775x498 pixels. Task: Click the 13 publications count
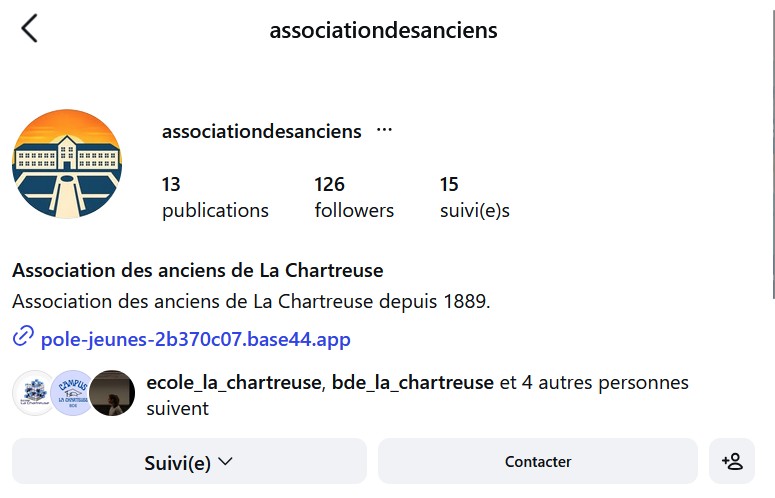[x=215, y=197]
